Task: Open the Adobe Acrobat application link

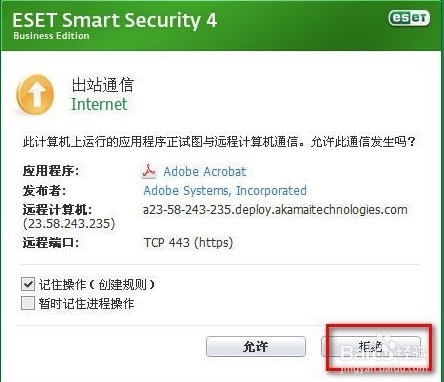Action: tap(205, 171)
